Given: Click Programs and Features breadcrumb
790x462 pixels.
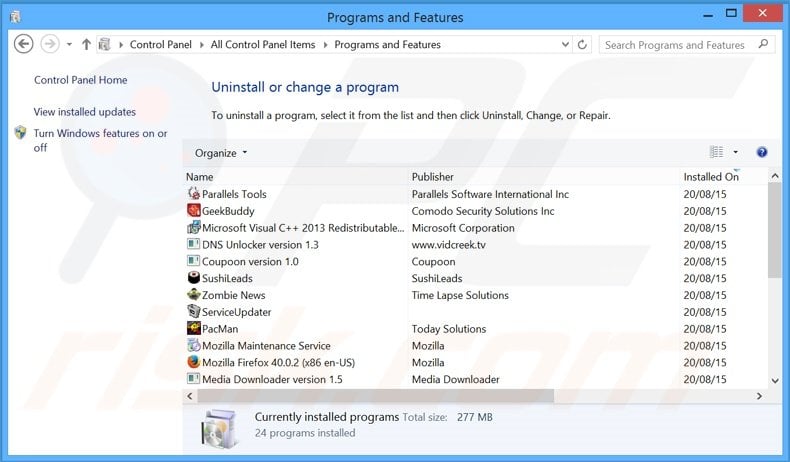Looking at the screenshot, I should [387, 44].
